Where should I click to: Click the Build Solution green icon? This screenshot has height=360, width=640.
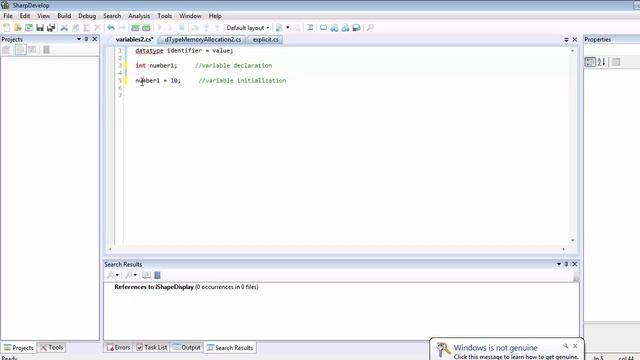[x=135, y=28]
